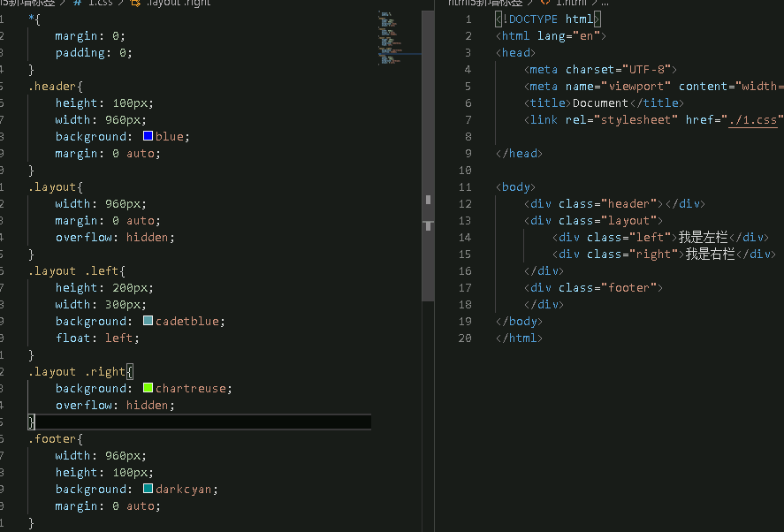This screenshot has width=784, height=532.
Task: Open the darkcyan color swatch in .footer
Action: [x=148, y=489]
